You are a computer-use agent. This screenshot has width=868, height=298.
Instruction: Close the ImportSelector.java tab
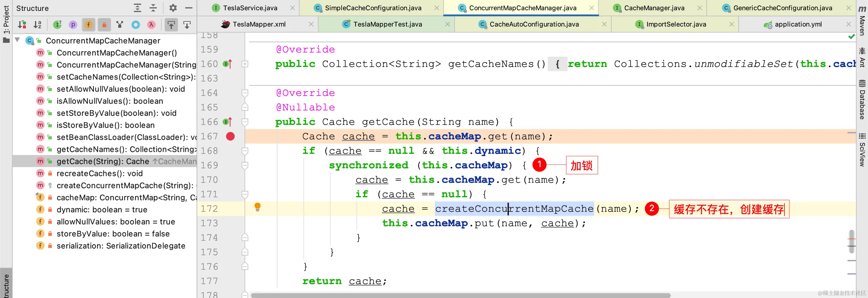point(732,24)
